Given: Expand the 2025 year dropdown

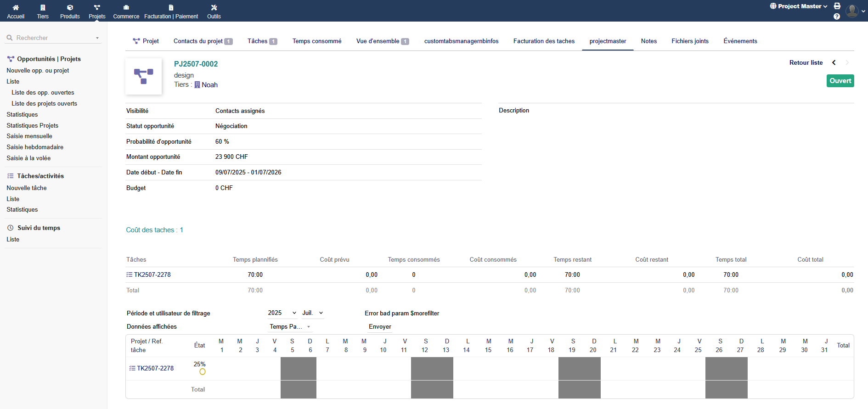Looking at the screenshot, I should 282,313.
